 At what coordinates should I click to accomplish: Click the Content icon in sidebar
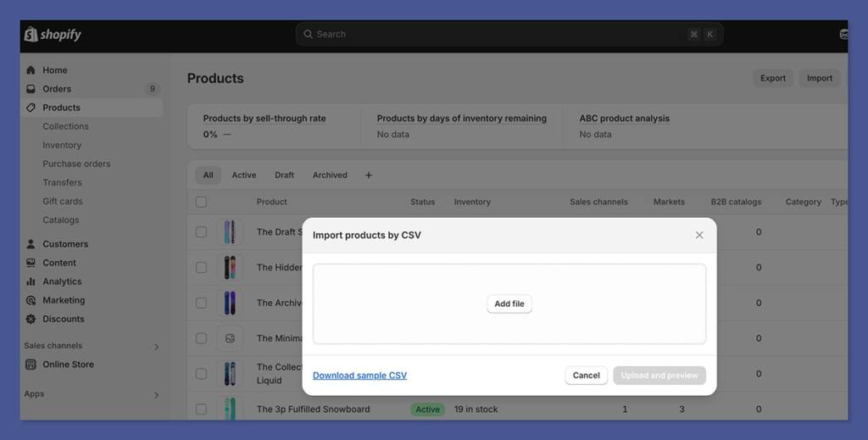pyautogui.click(x=31, y=263)
